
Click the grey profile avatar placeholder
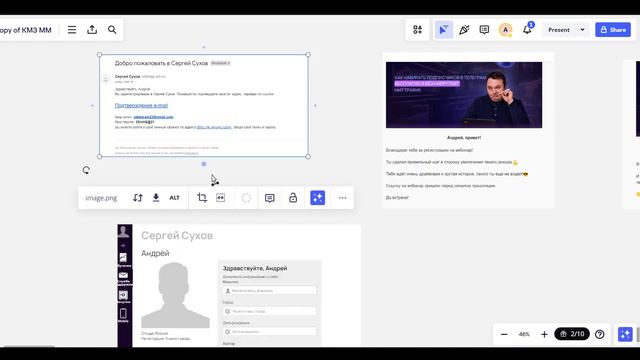pos(176,295)
